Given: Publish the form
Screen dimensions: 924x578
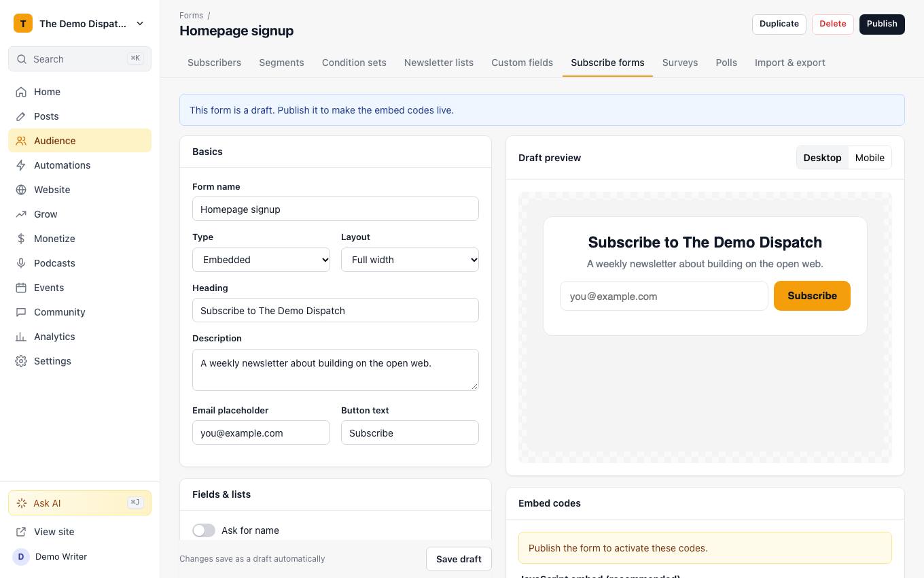Looking at the screenshot, I should (x=882, y=24).
